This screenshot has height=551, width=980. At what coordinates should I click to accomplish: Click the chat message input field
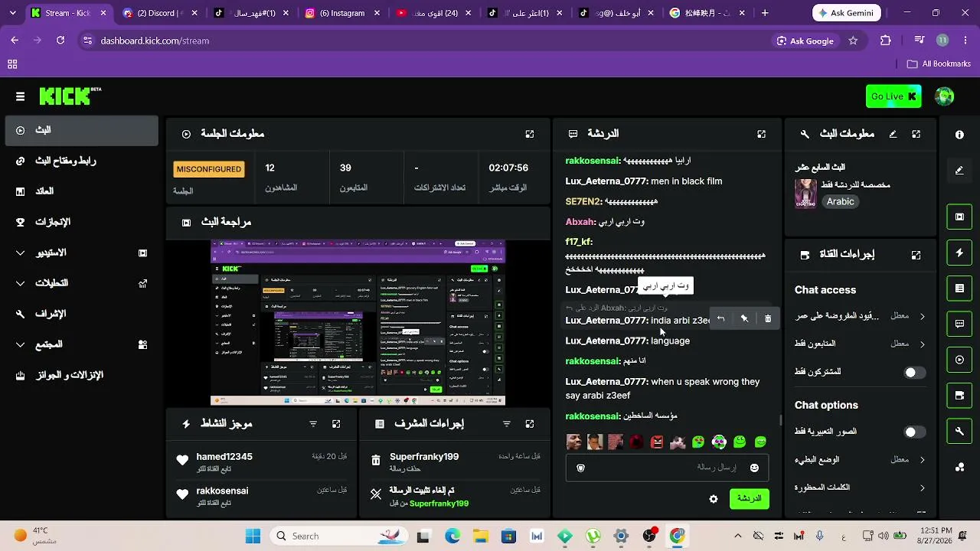pos(666,468)
